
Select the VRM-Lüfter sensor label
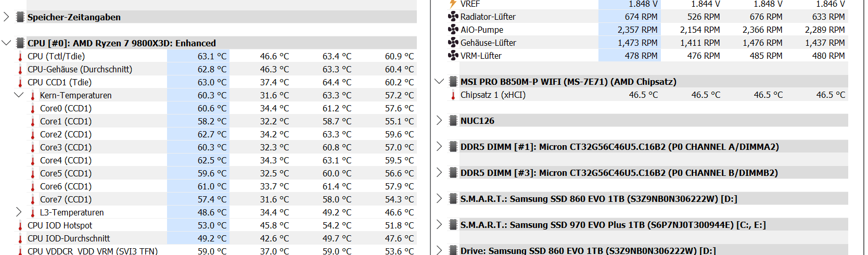(x=481, y=56)
